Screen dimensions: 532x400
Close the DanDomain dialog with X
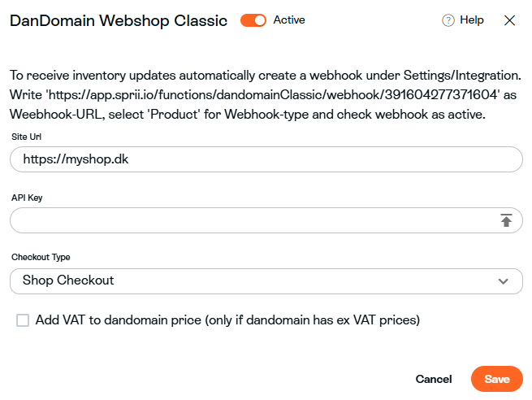point(510,20)
